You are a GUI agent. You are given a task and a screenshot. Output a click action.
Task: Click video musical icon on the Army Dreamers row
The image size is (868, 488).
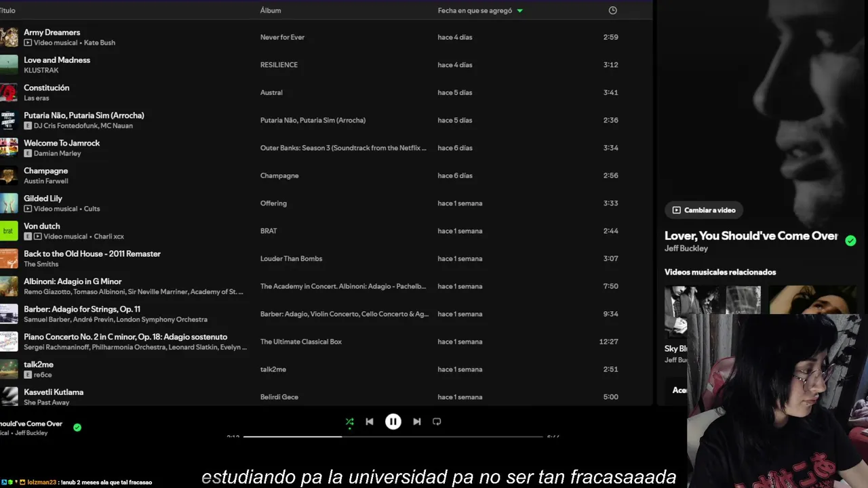(28, 43)
